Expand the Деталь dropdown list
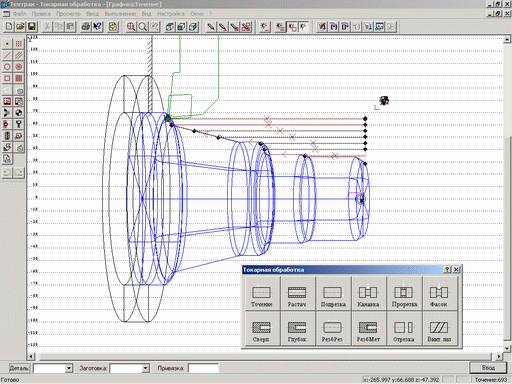The height and width of the screenshot is (384, 512). 69,368
